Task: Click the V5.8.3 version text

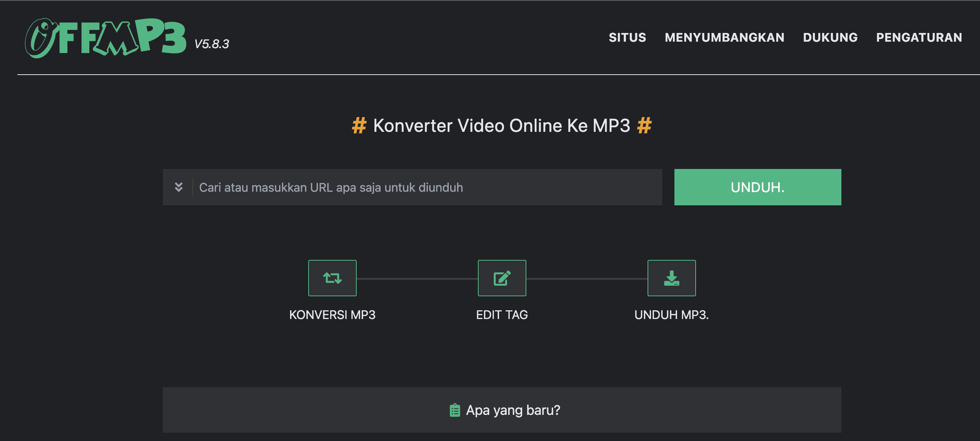Action: pyautogui.click(x=212, y=44)
